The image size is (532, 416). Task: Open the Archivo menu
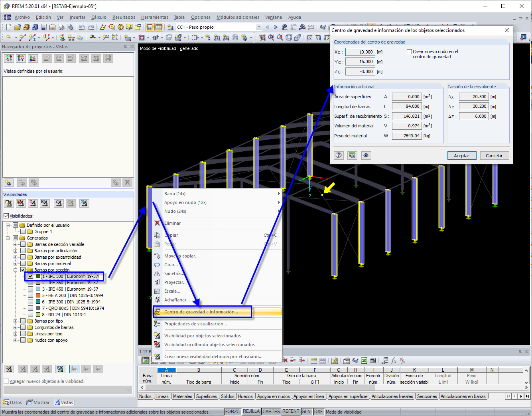(22, 17)
